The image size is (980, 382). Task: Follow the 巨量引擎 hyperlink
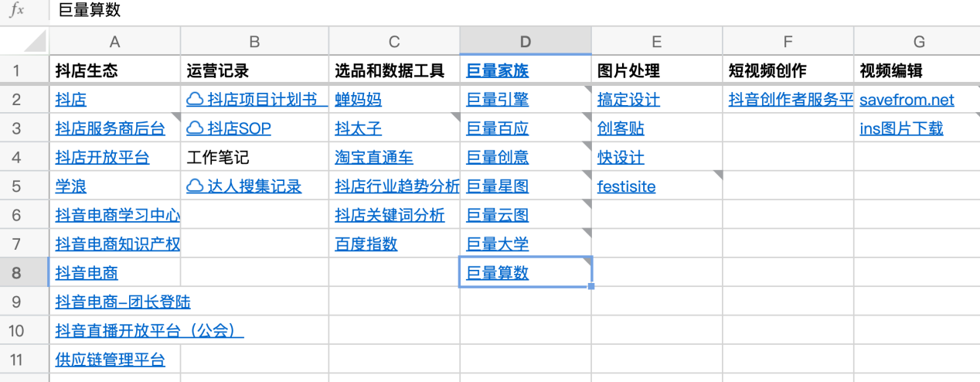pos(497,100)
